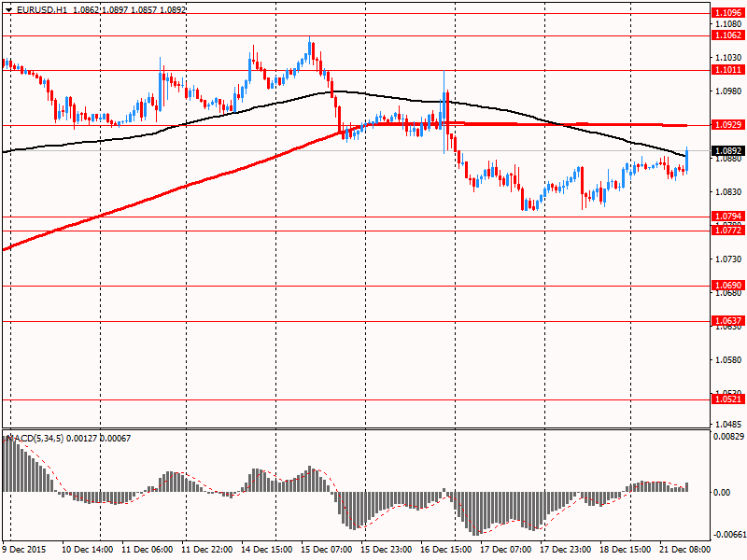Select the current price label 1.0892
This screenshot has width=747, height=560.
tap(728, 151)
